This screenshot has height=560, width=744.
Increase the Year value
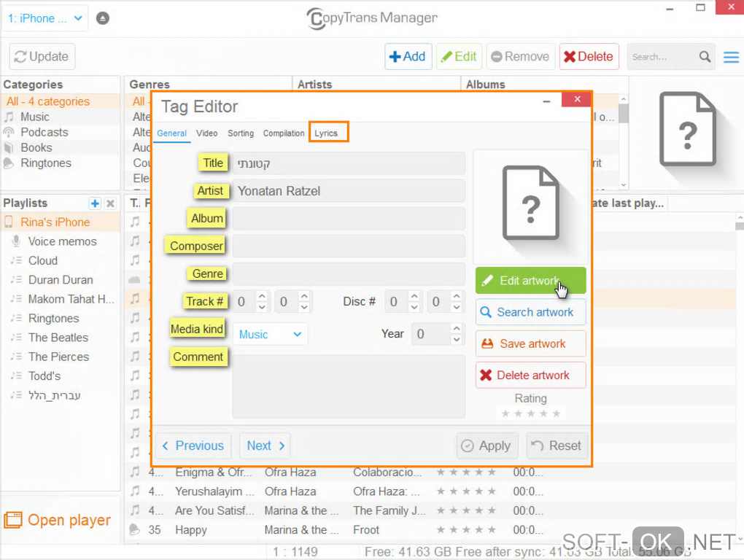tap(457, 329)
